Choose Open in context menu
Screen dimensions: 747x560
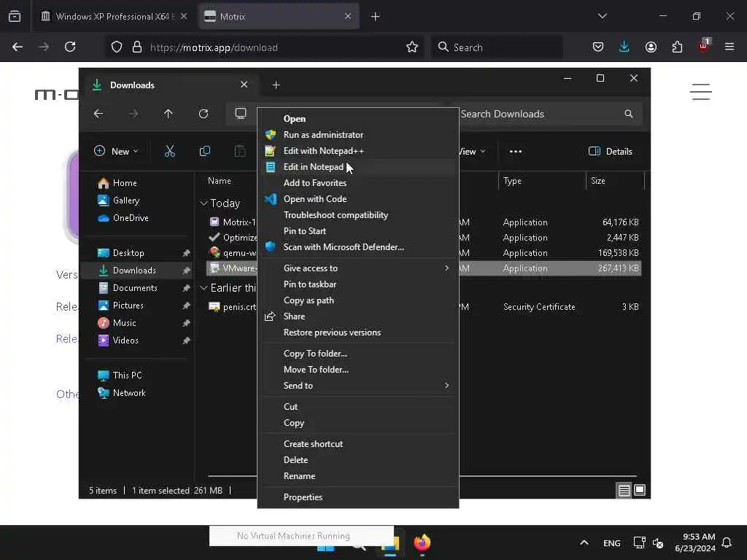point(357,119)
